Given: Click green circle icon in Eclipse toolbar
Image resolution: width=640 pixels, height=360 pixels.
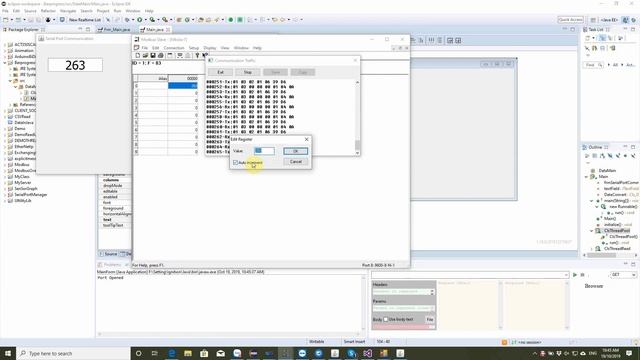Looking at the screenshot, I should click(231, 20).
